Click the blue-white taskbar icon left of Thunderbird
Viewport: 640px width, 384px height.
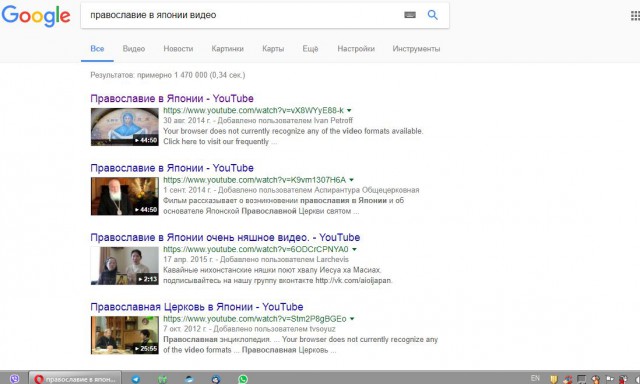point(189,379)
